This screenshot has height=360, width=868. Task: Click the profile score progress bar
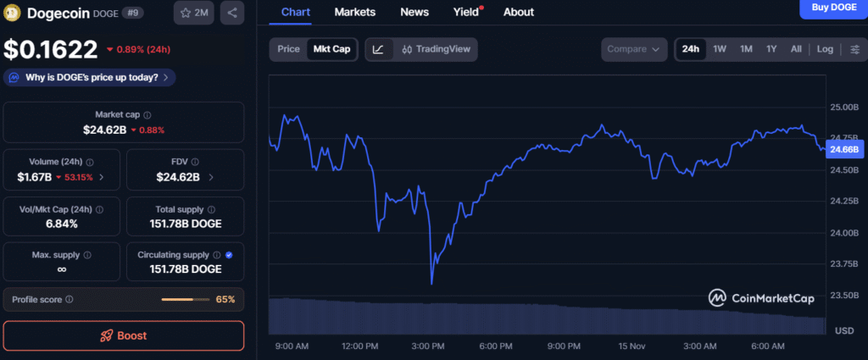point(184,299)
